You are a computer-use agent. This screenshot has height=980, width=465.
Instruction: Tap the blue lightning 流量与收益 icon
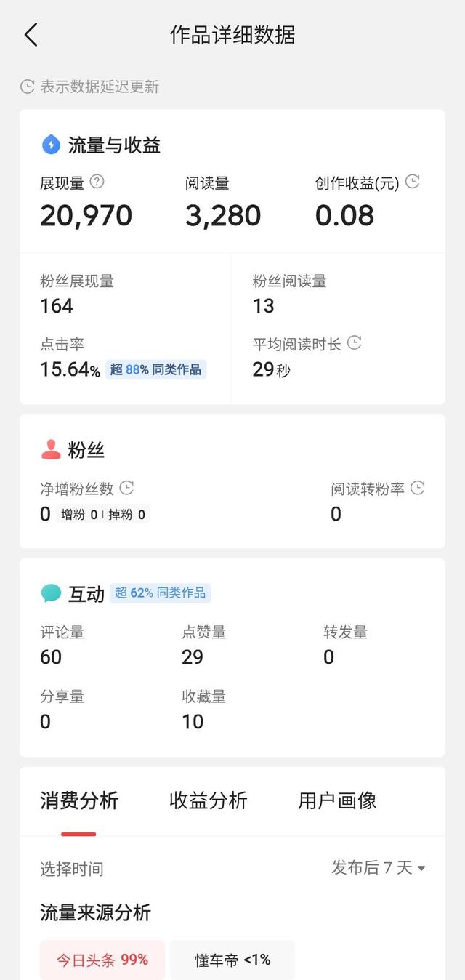(x=51, y=145)
